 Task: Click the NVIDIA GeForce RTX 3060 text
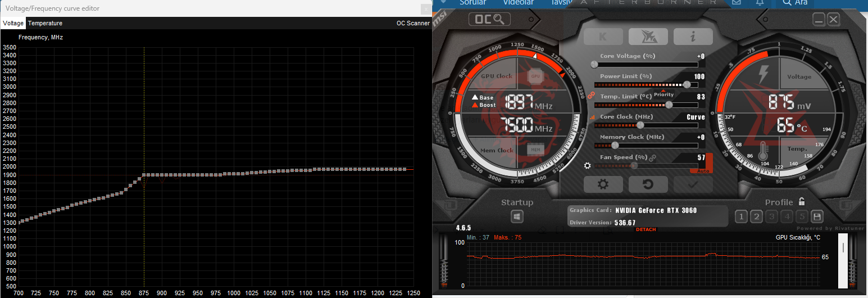tap(656, 210)
